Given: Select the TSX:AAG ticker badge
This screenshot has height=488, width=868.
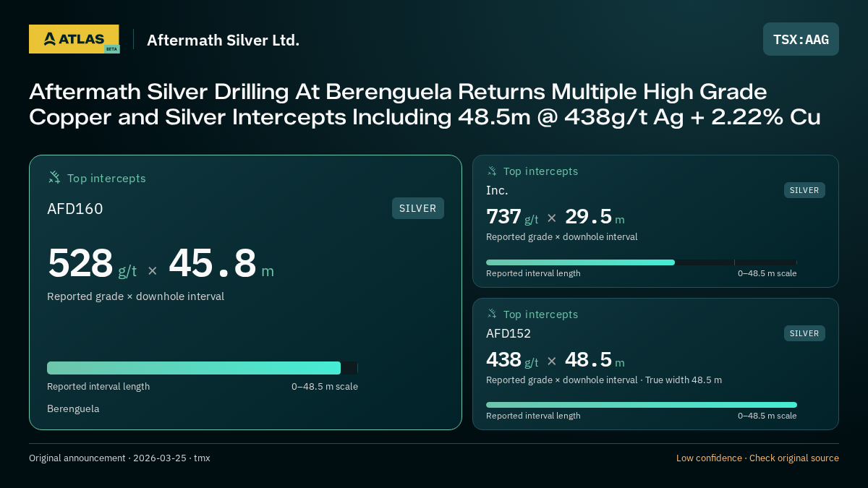Looking at the screenshot, I should coord(801,39).
